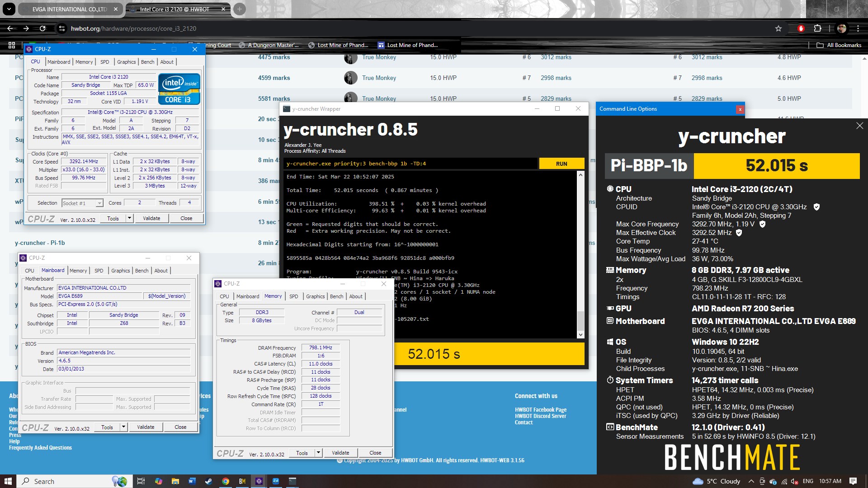Screen dimensions: 868x488
Task: Reload the HWBOT page
Action: click(42, 28)
